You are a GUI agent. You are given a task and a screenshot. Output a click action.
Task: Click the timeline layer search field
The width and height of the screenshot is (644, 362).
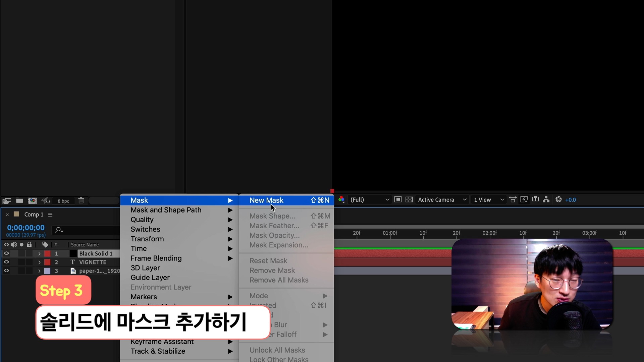(88, 230)
